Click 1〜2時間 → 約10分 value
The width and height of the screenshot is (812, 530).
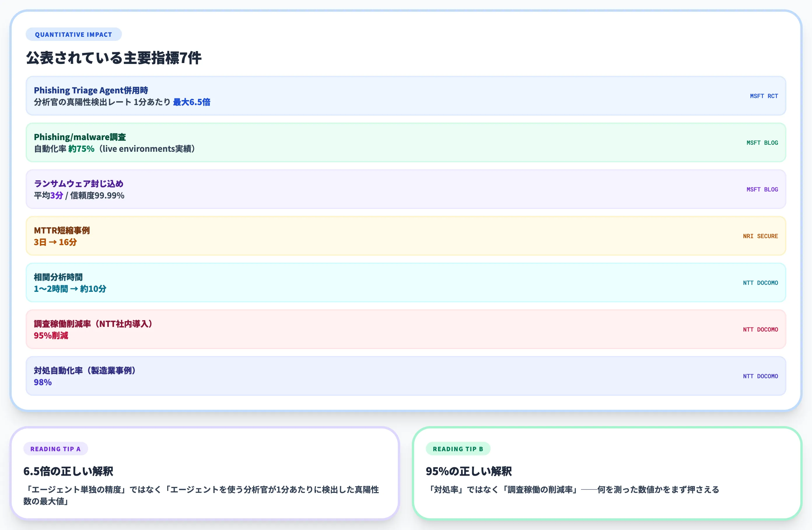point(70,289)
